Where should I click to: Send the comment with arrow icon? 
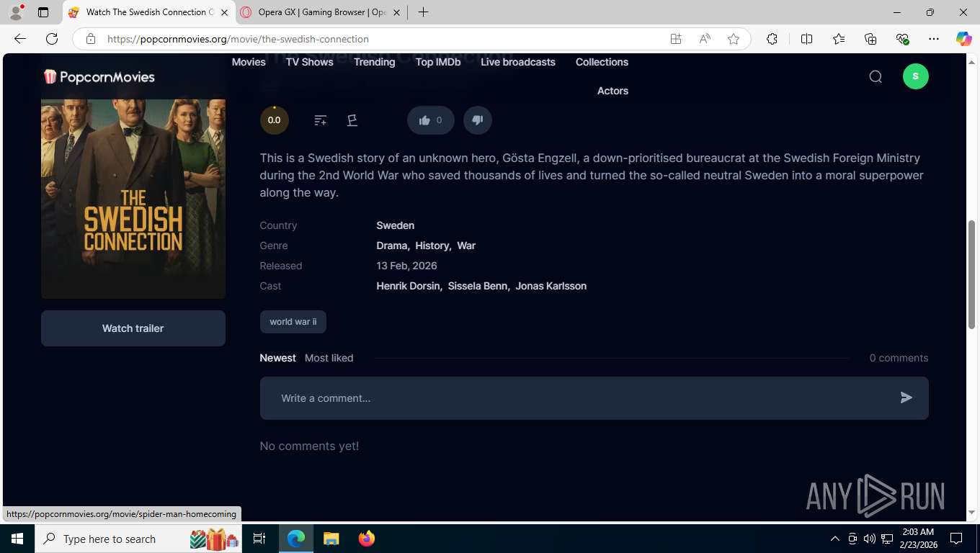click(906, 397)
